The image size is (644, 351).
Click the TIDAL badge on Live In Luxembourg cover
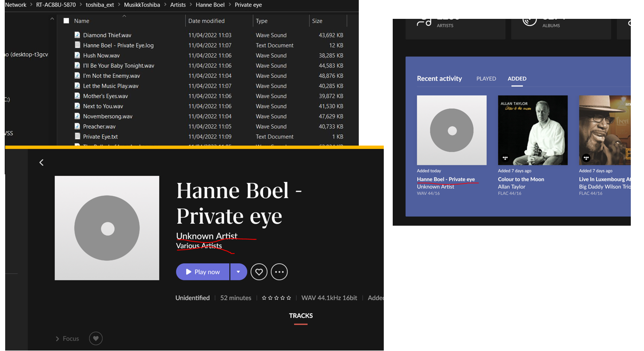point(586,158)
